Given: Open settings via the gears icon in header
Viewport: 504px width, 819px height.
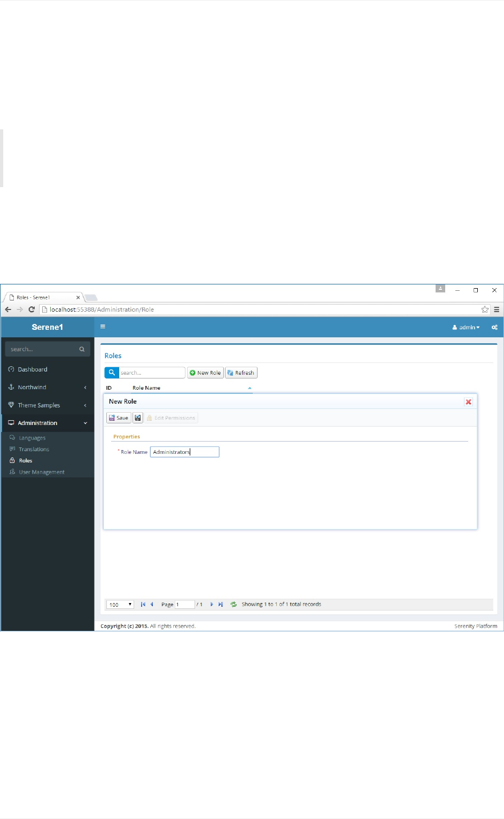Looking at the screenshot, I should (494, 327).
